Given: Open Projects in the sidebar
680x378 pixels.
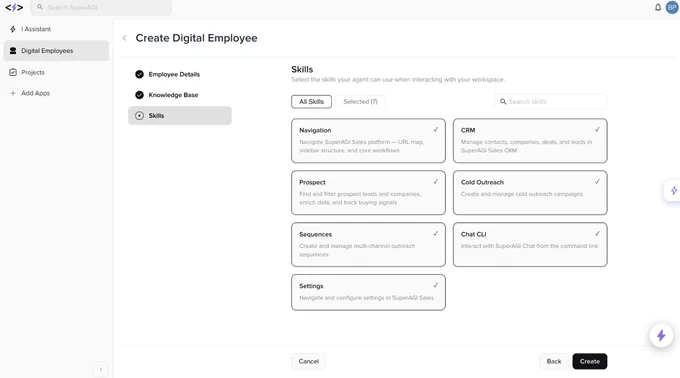Looking at the screenshot, I should point(56,72).
